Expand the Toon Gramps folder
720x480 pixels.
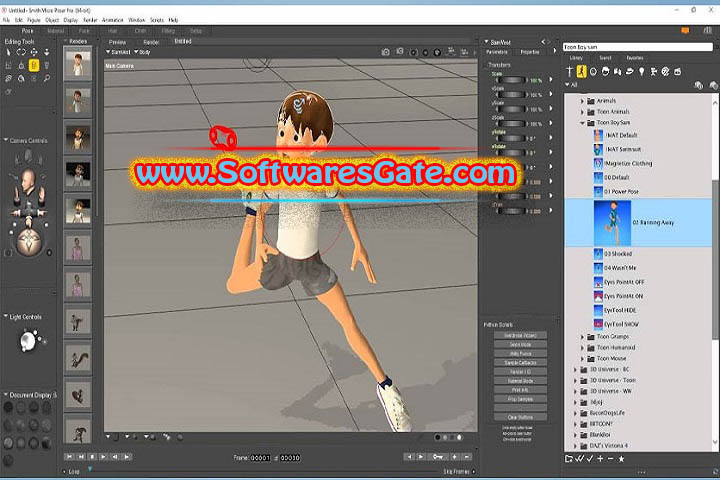coord(583,337)
